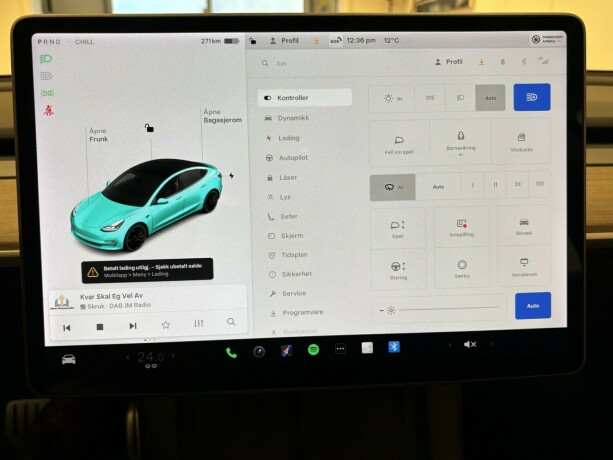Turn exterior lights off with Av
The image size is (613, 460).
point(392,98)
